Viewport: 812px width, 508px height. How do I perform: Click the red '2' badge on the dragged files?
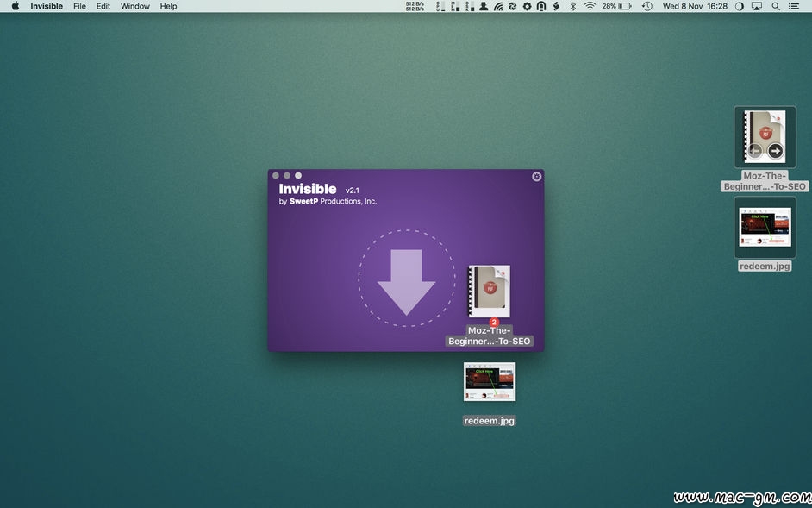[494, 322]
